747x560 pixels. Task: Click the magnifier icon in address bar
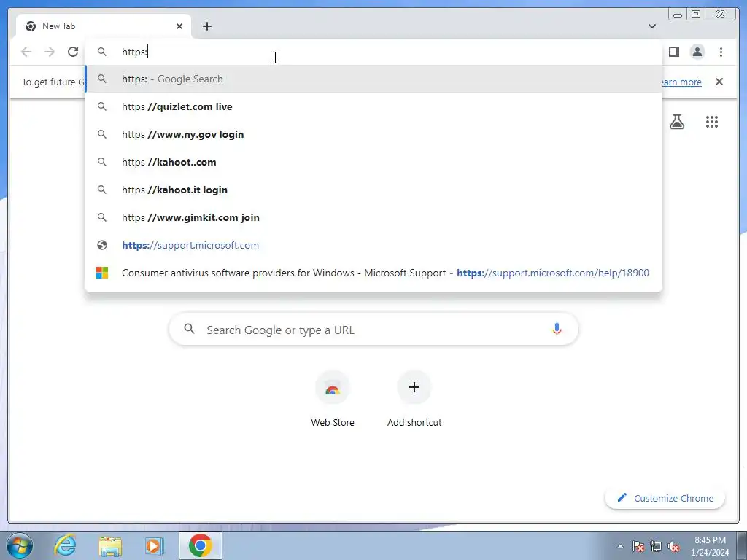point(102,52)
